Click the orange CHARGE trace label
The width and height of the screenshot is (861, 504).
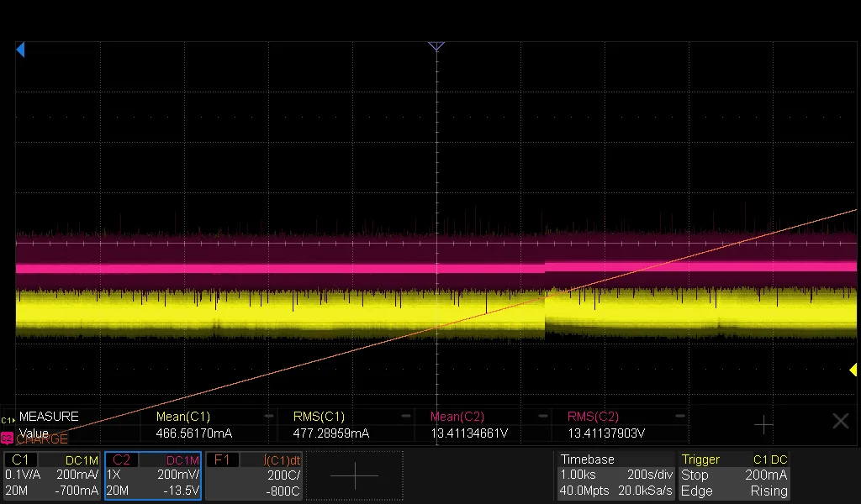click(x=42, y=438)
